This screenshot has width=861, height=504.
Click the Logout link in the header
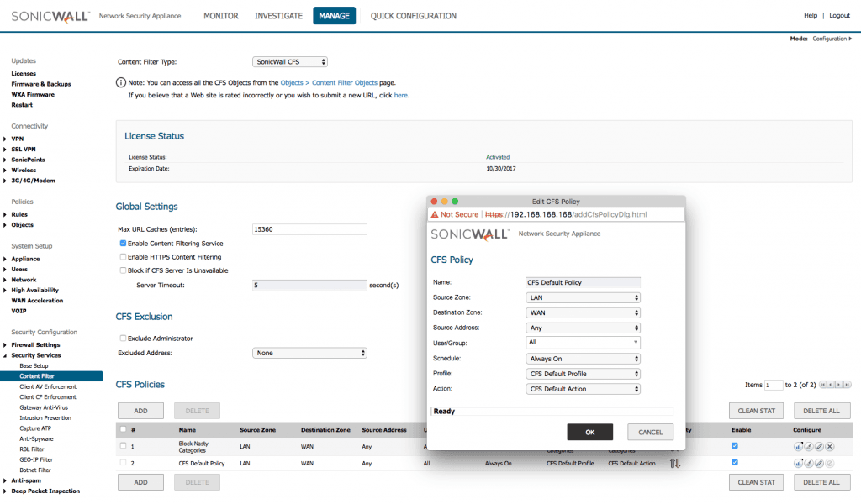point(840,15)
